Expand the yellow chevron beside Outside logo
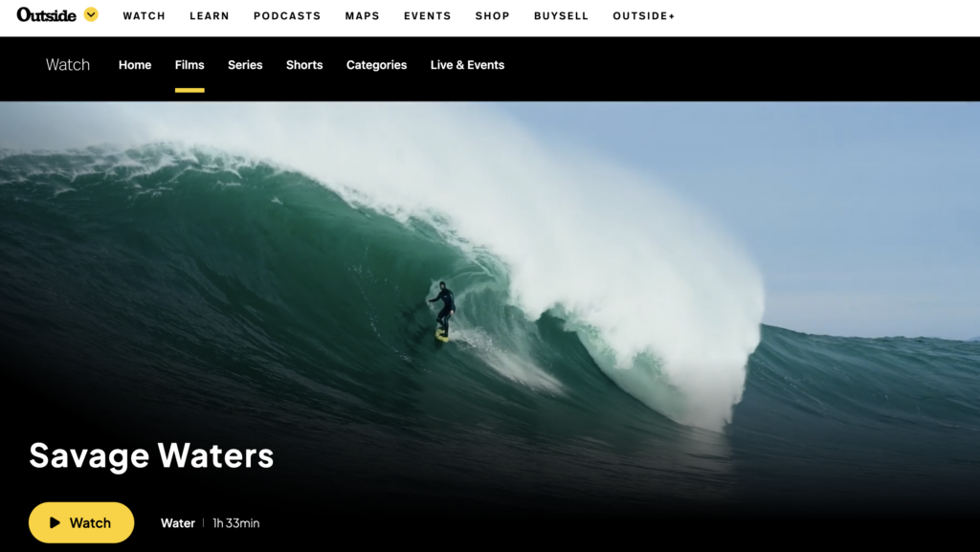The image size is (980, 552). tap(91, 14)
